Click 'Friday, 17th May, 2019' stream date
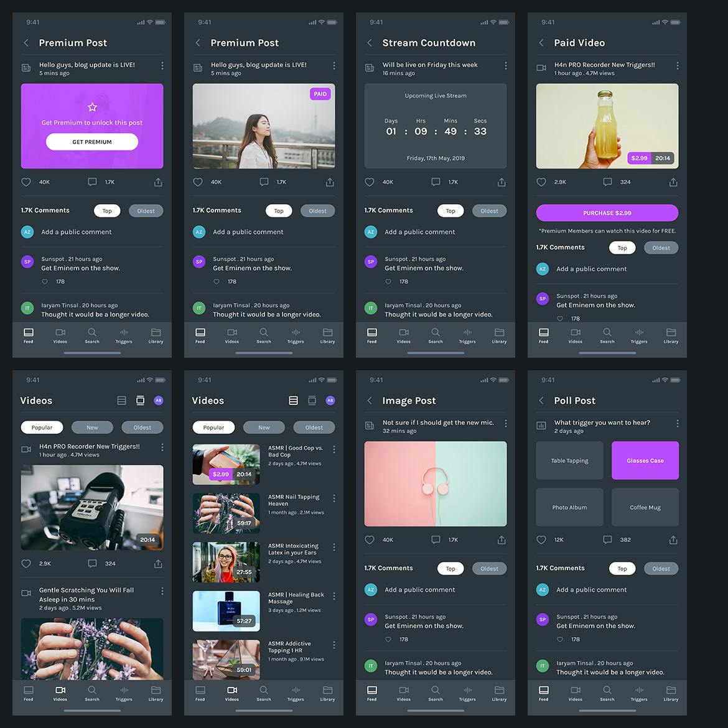 tap(436, 158)
